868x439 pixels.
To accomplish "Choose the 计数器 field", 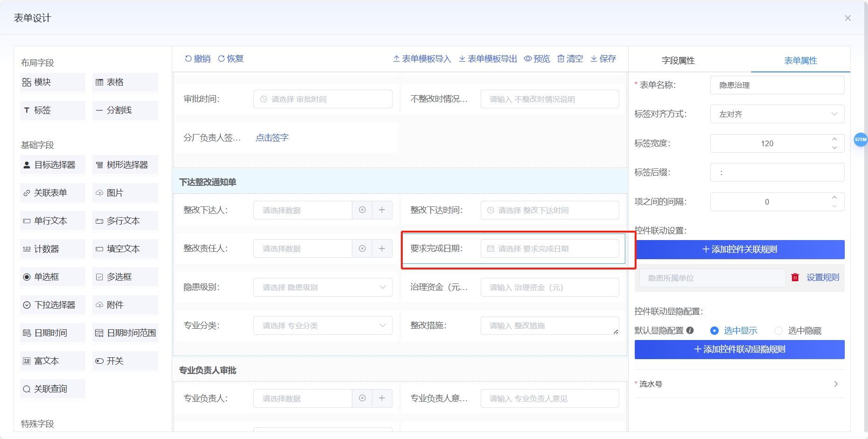I will click(x=52, y=249).
